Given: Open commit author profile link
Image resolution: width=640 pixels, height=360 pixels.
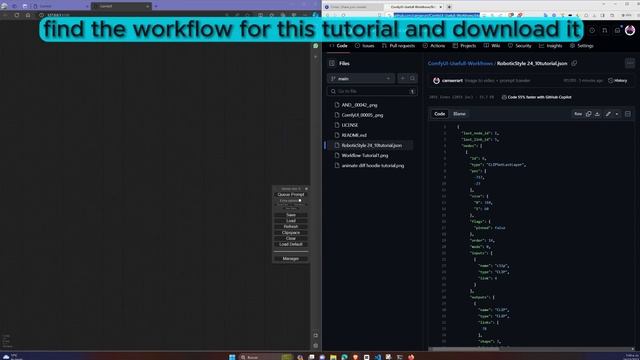Looking at the screenshot, I should (x=452, y=81).
